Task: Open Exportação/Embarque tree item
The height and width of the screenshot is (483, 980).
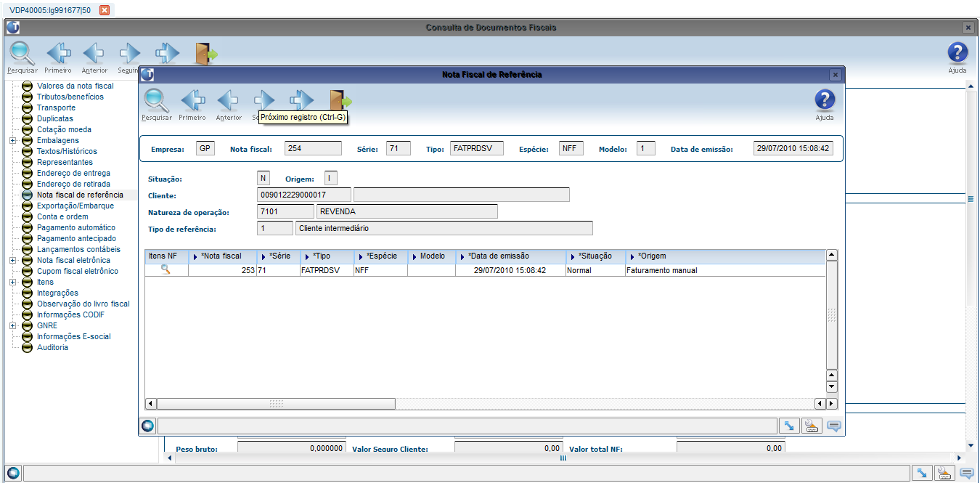Action: click(75, 206)
